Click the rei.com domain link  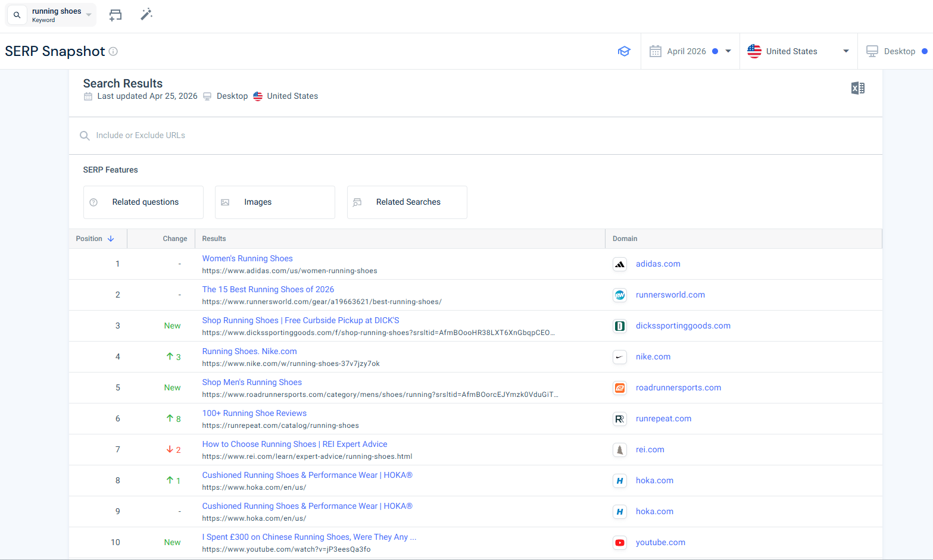point(650,449)
